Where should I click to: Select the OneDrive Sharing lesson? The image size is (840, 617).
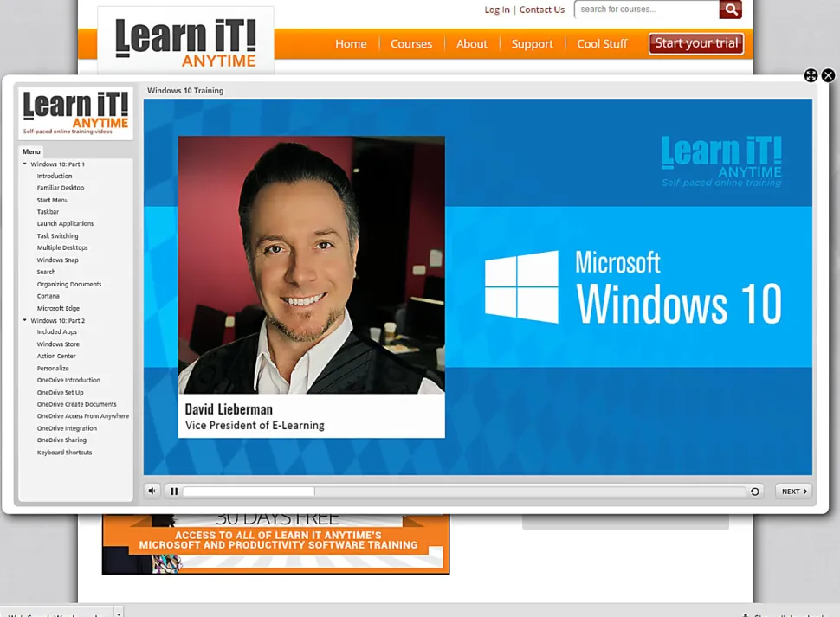click(x=61, y=440)
